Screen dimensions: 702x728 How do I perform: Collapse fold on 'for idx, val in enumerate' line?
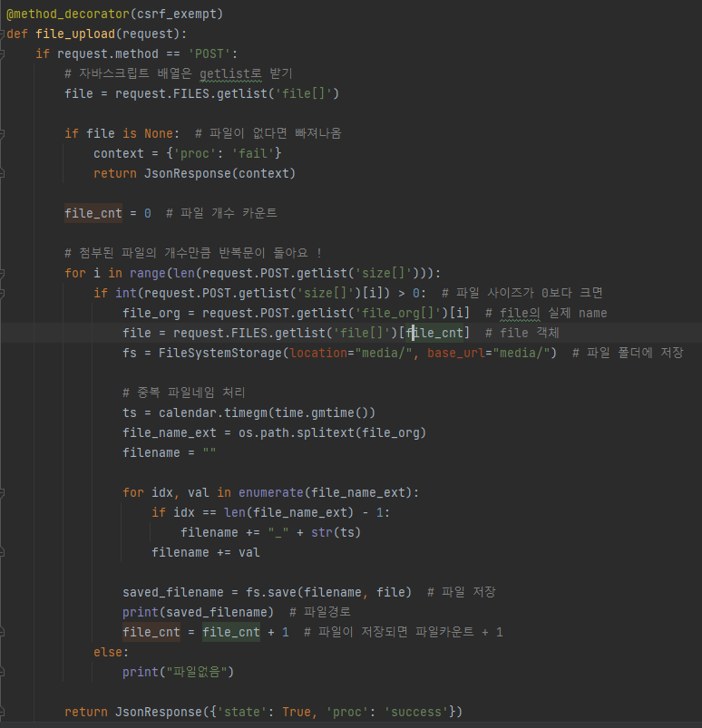(3, 492)
